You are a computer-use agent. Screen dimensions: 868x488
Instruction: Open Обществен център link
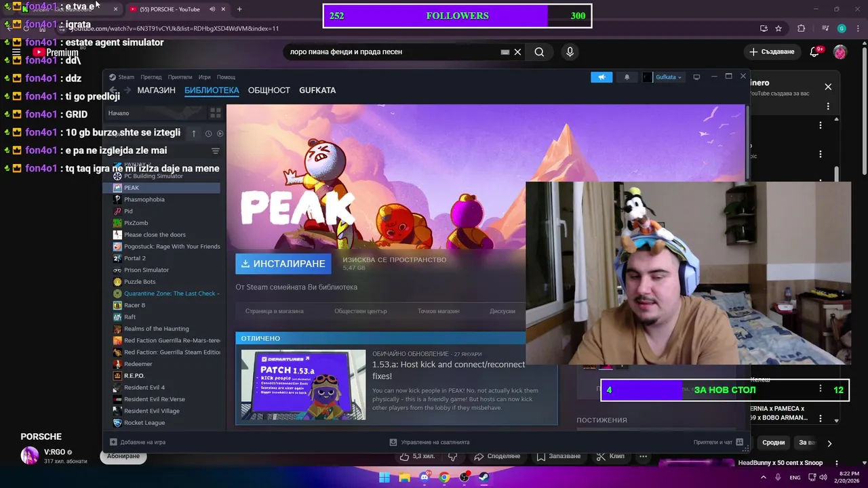click(361, 311)
